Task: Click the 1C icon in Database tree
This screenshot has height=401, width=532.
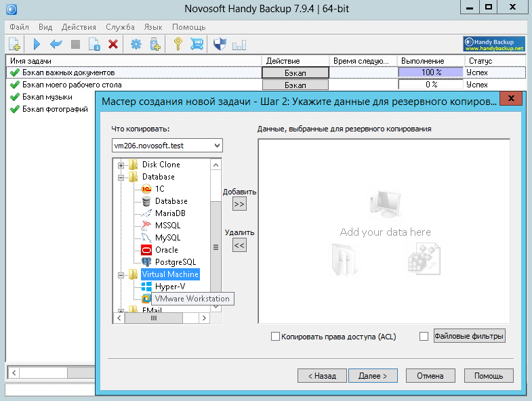Action: coord(146,188)
